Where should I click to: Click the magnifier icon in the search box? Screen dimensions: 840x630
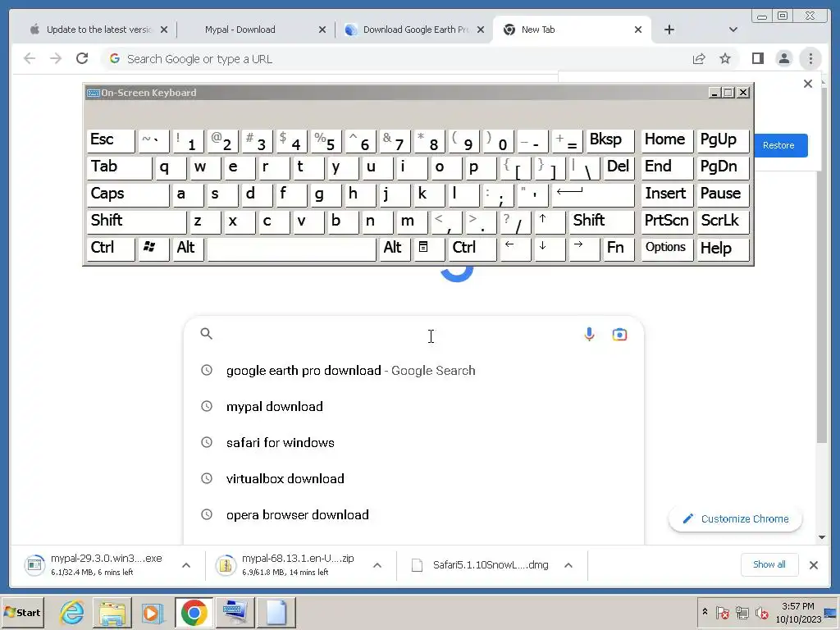[x=206, y=334]
